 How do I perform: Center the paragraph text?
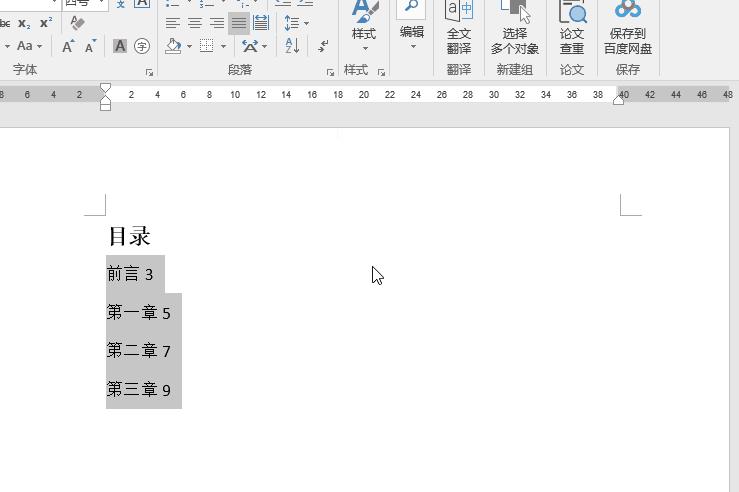click(195, 23)
